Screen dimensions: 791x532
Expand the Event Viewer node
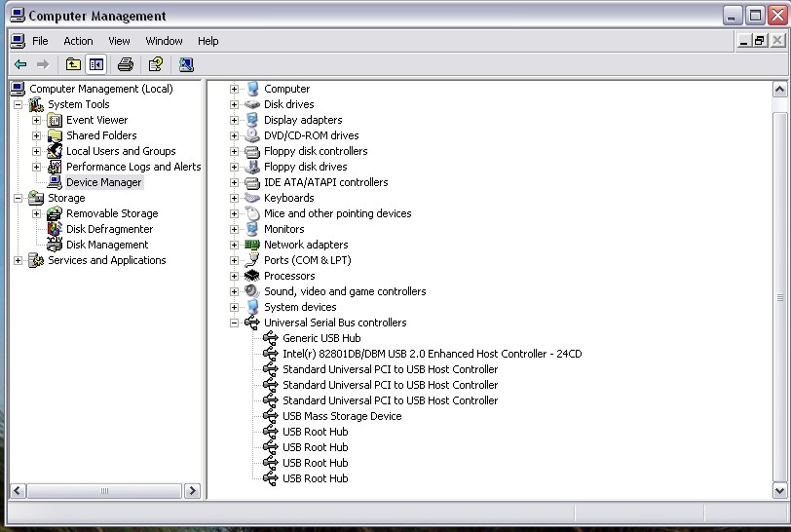[36, 121]
